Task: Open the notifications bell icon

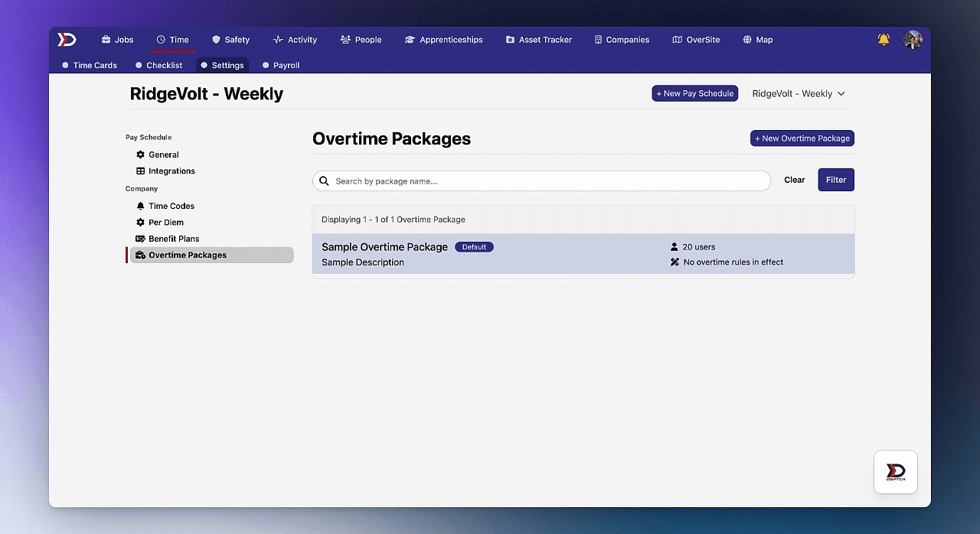Action: pos(884,39)
